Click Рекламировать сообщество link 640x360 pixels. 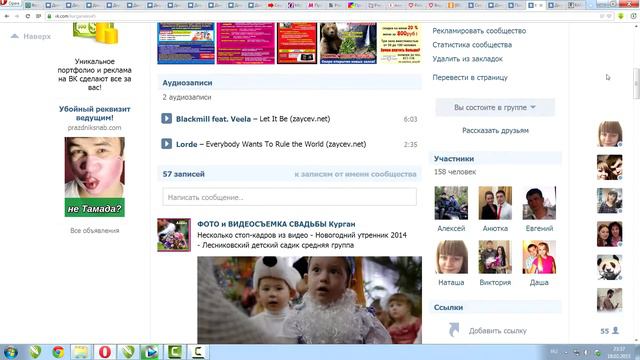479,31
